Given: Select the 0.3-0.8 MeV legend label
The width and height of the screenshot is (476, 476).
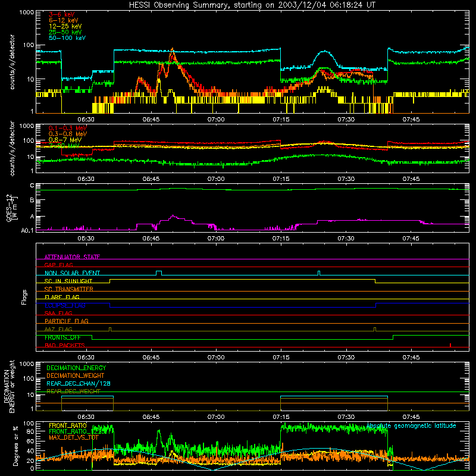Looking at the screenshot, I should tap(67, 134).
